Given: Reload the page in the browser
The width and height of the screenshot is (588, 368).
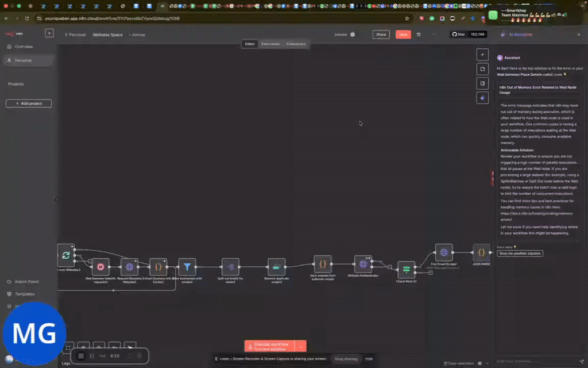Looking at the screenshot, I should (27, 18).
